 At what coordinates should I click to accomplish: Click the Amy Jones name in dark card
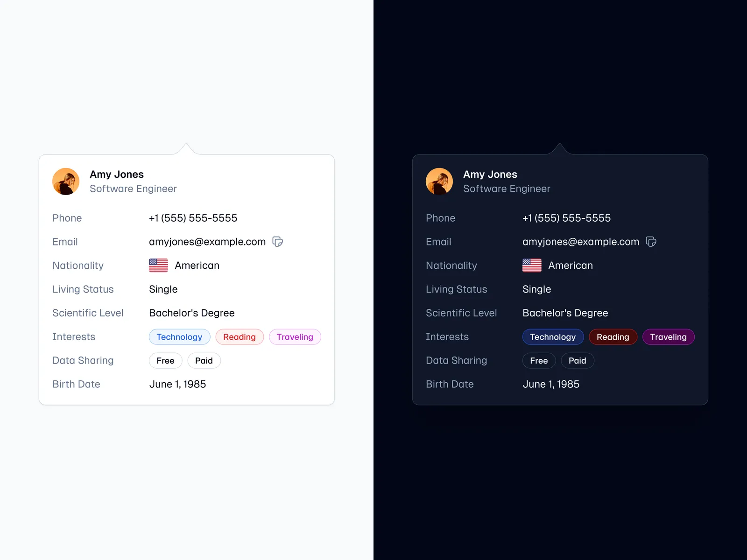490,175
